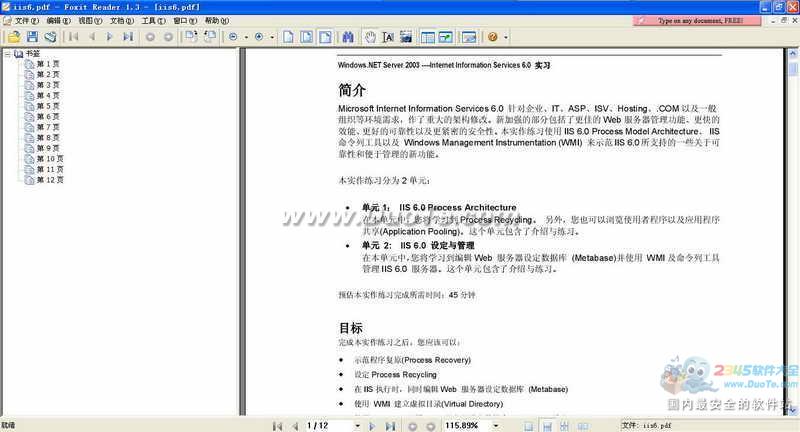
Task: Open the zoom out dropdown arrow
Action: [x=246, y=37]
